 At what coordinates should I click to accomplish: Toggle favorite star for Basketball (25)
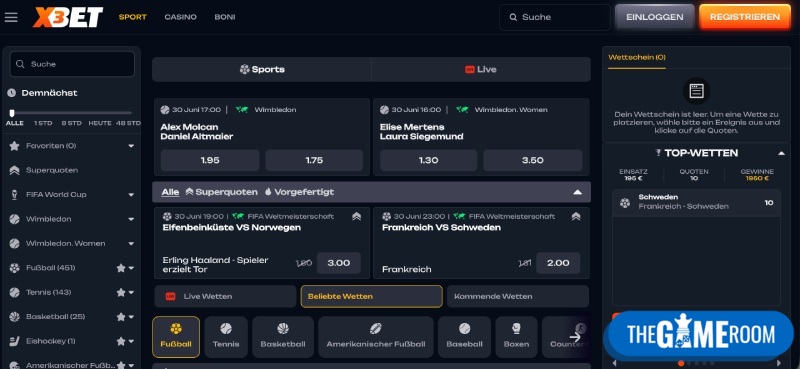click(x=120, y=317)
